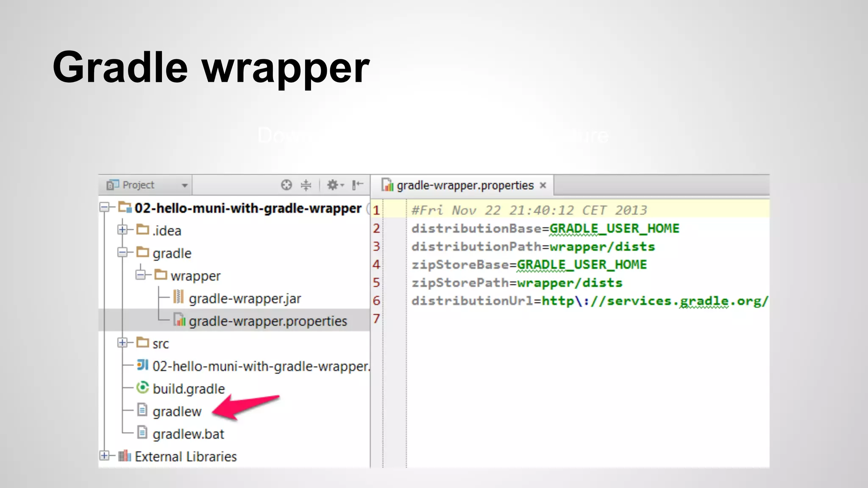Image resolution: width=868 pixels, height=488 pixels.
Task: Click the External Libraries bar-chart icon
Action: (125, 455)
